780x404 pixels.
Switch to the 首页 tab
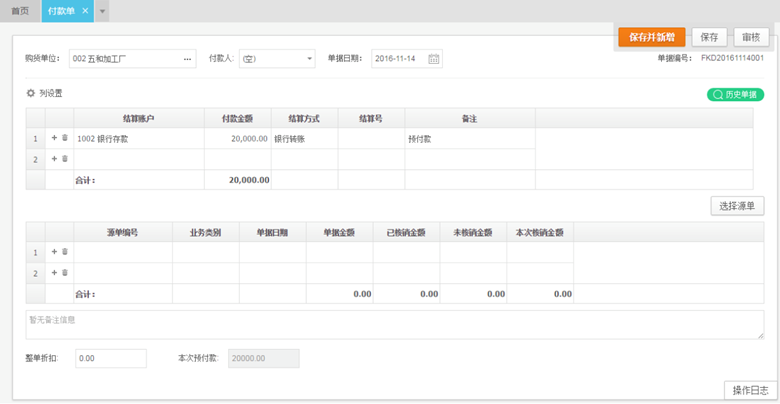(20, 11)
